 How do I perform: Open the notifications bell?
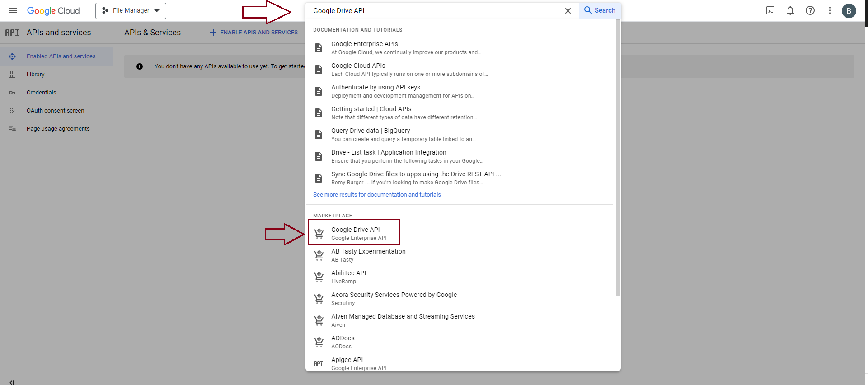point(790,10)
